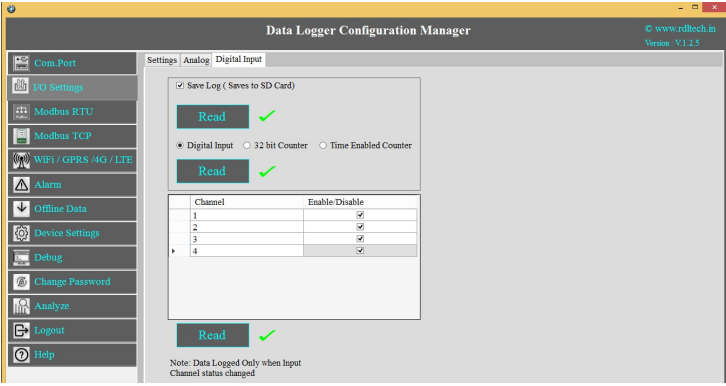Open the Analyze chart icon
This screenshot has height=386, width=726.
click(21, 306)
